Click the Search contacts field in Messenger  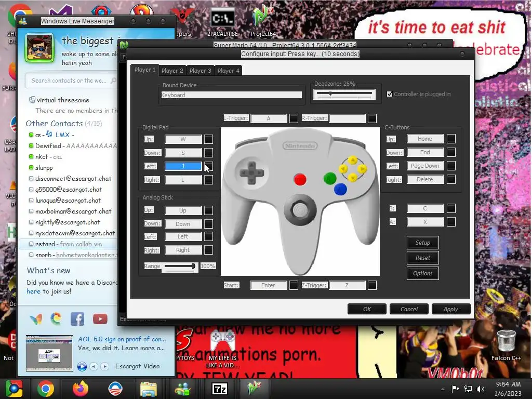[71, 81]
